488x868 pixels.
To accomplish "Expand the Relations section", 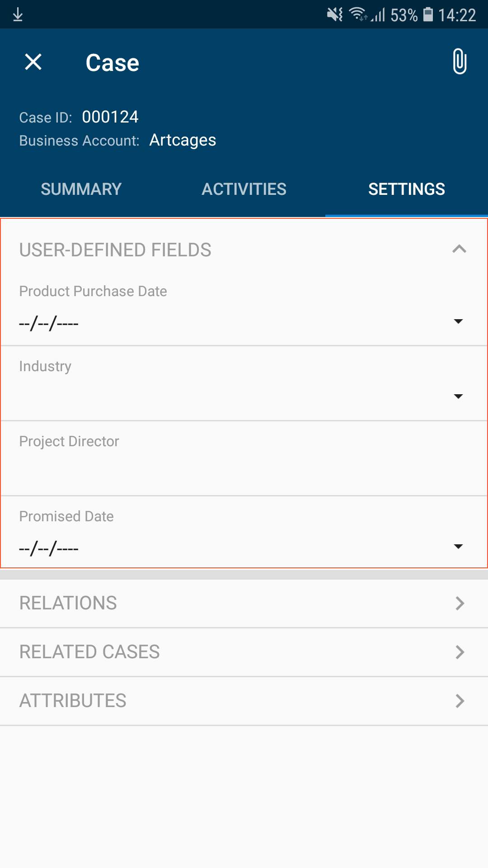I will click(x=244, y=603).
